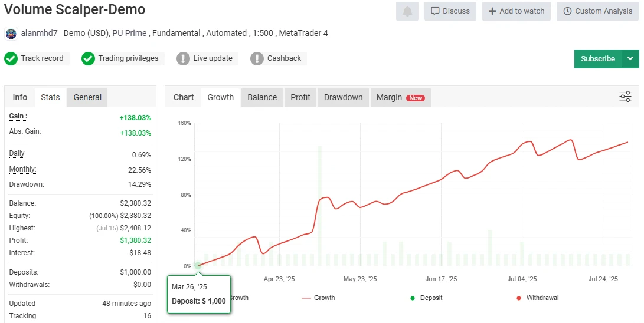Click the Trading privileges green checkmark icon
The width and height of the screenshot is (644, 323).
88,58
